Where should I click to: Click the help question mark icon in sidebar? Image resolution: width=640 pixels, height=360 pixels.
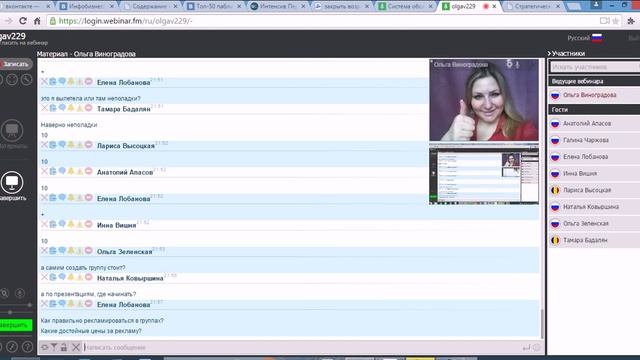[27, 347]
